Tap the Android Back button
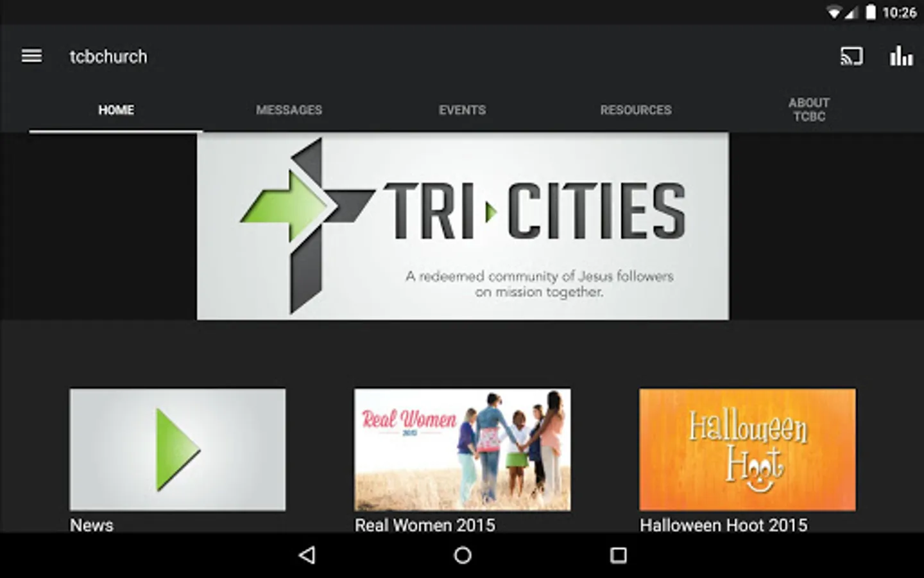 (x=307, y=556)
